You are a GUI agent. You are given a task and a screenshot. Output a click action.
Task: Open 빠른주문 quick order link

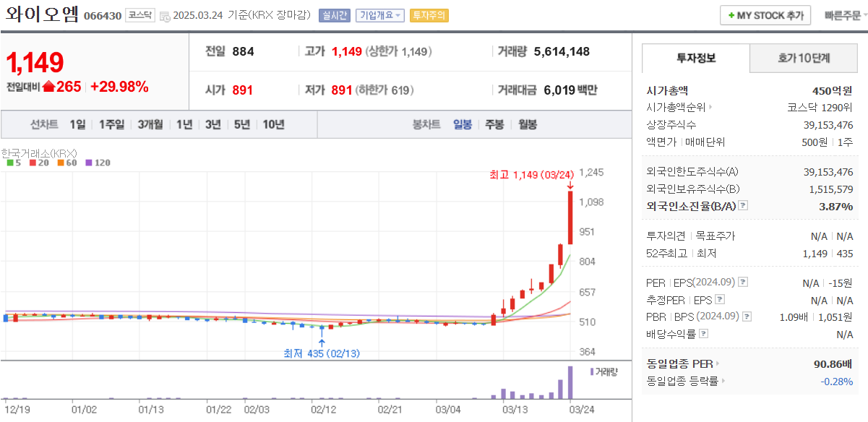(843, 15)
